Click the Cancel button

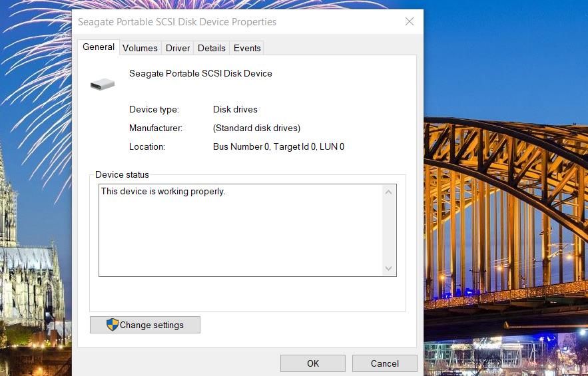point(384,363)
